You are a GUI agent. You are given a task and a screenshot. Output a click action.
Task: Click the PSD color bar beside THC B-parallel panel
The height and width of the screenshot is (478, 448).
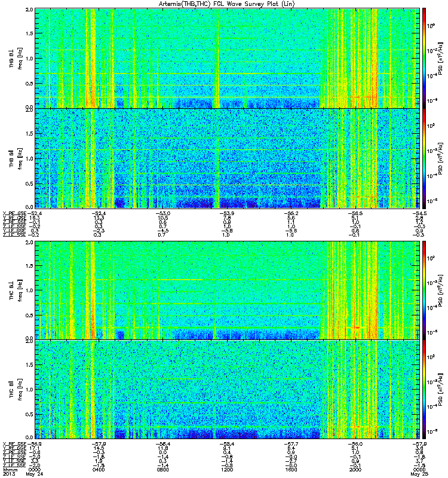[x=424, y=390]
